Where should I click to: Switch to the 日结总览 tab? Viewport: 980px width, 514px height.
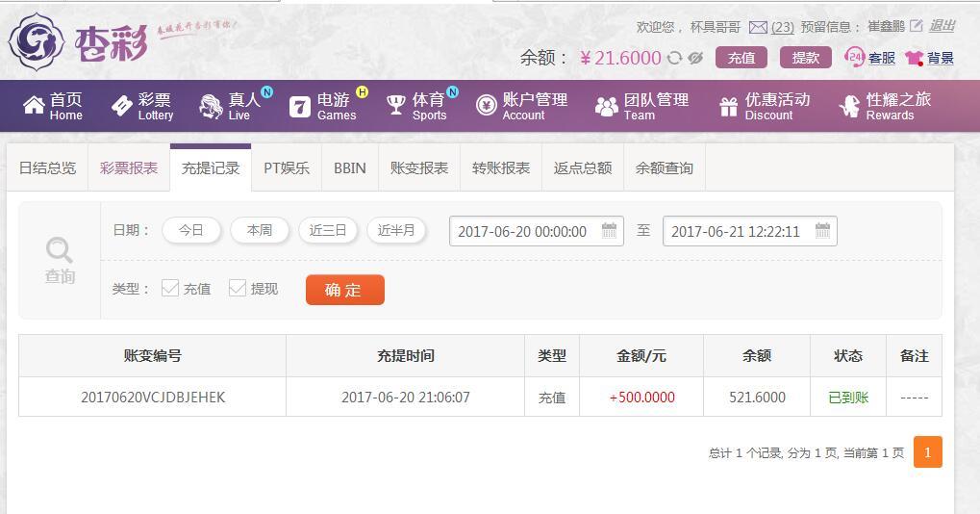pyautogui.click(x=47, y=167)
